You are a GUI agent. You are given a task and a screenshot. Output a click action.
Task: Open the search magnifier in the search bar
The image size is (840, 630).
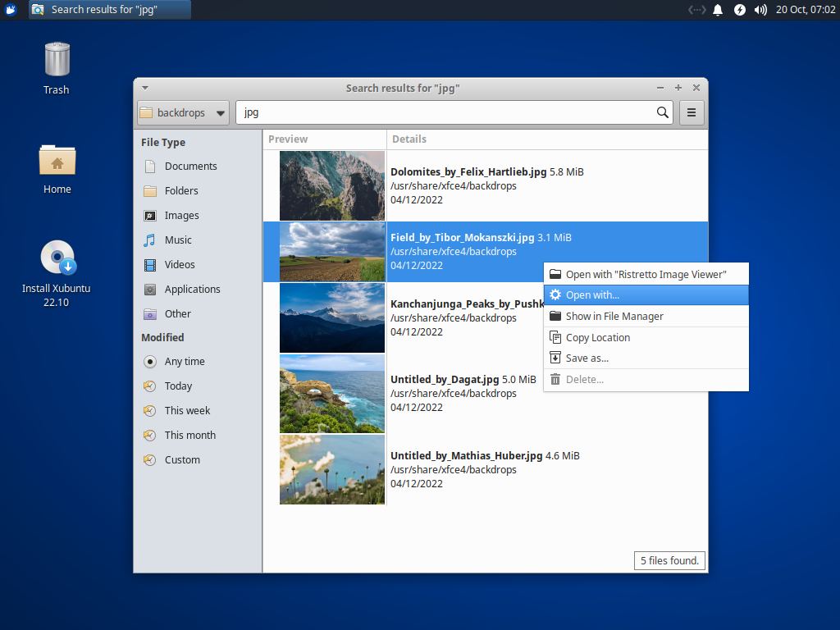point(662,112)
